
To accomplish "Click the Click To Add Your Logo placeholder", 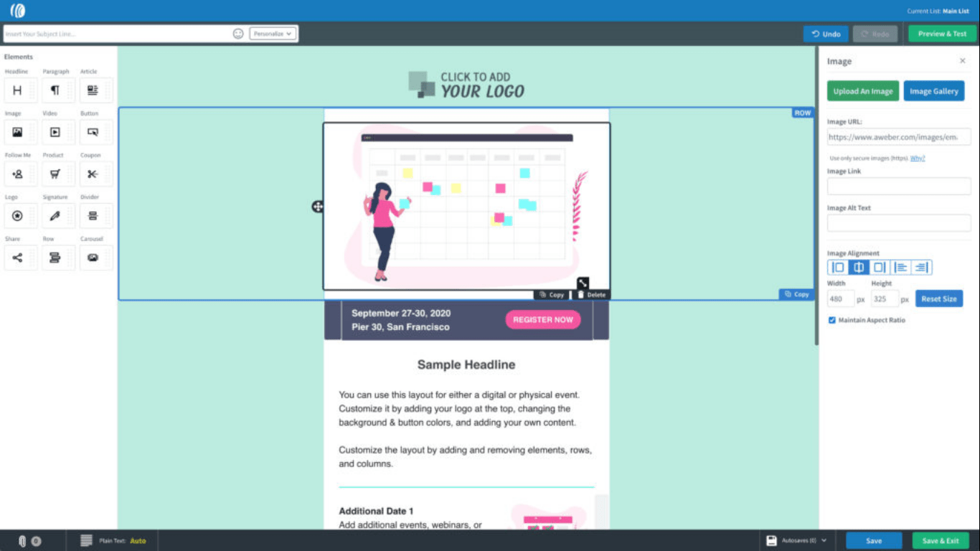I will click(x=466, y=85).
